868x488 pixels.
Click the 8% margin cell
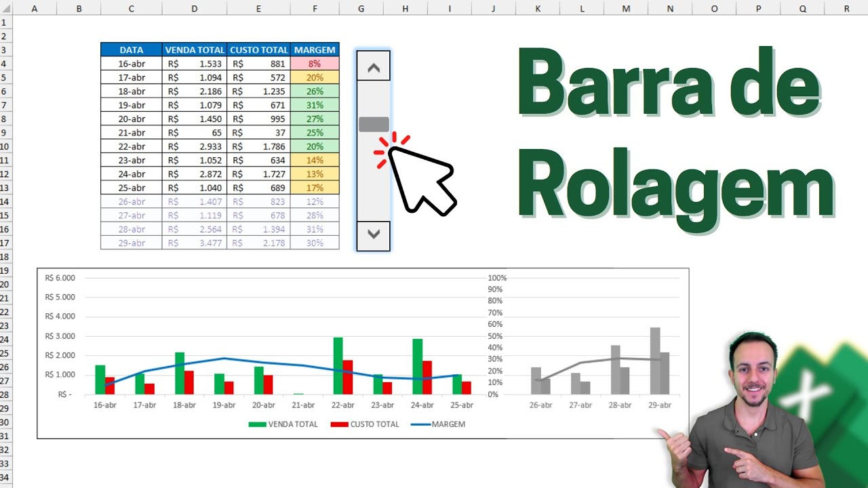pos(315,64)
